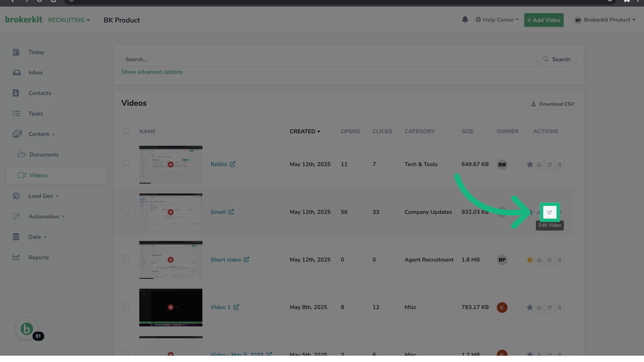Click Show advanced options link
644x362 pixels.
(152, 72)
